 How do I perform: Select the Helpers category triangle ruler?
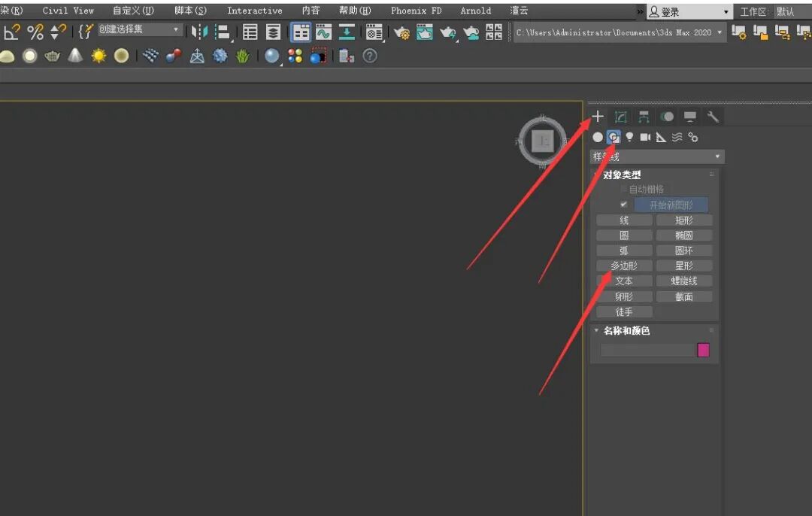tap(662, 138)
